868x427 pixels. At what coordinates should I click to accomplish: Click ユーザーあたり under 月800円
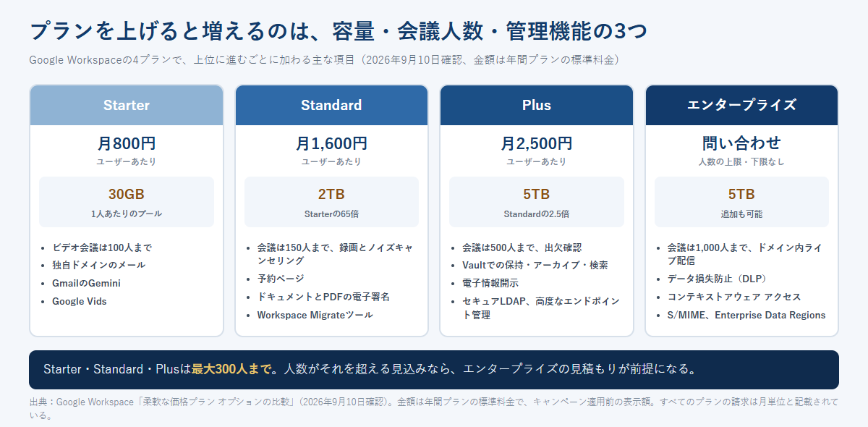[127, 161]
